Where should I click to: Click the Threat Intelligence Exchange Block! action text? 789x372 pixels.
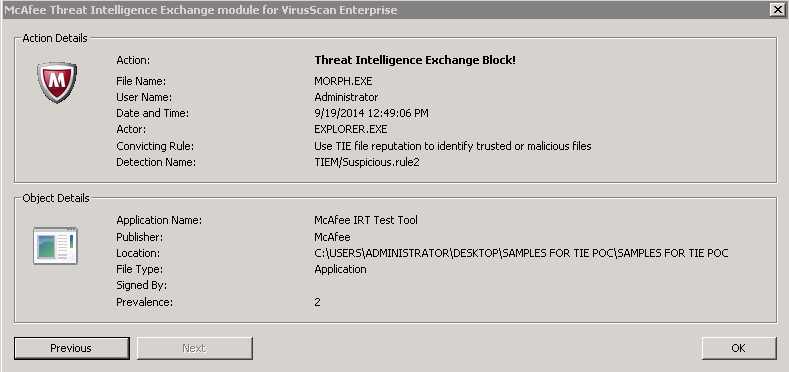point(415,60)
